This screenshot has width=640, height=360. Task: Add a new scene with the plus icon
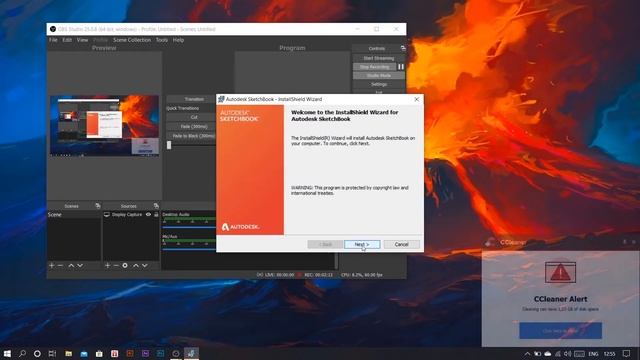pyautogui.click(x=51, y=266)
